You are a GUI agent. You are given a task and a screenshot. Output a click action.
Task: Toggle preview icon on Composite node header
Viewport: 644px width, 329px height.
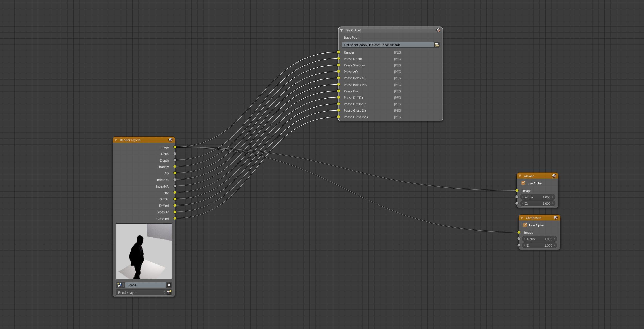tap(556, 218)
